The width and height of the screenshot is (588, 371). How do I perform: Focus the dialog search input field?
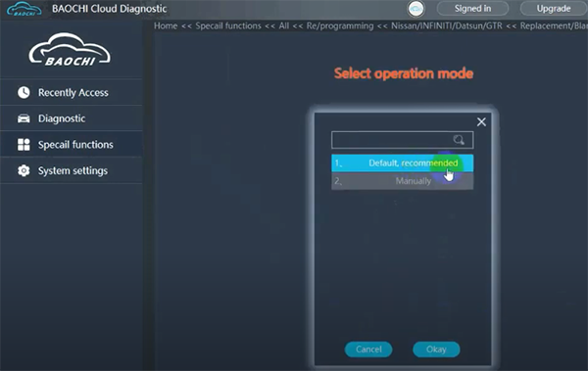pos(403,140)
